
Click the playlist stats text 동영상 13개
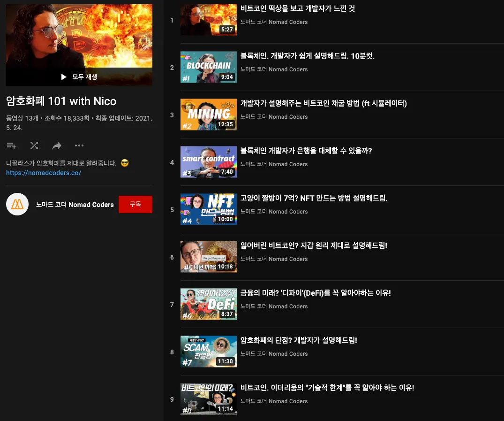[22, 118]
